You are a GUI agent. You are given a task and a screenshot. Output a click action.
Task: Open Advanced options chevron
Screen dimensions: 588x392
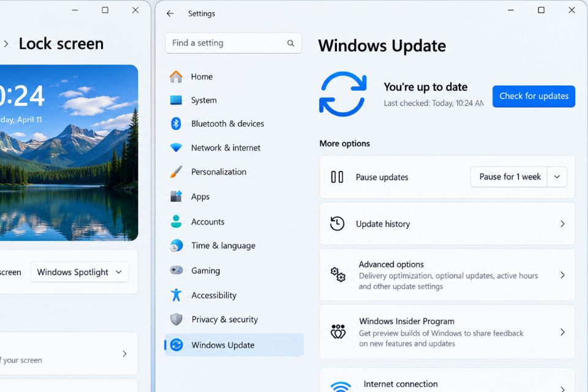coord(562,275)
